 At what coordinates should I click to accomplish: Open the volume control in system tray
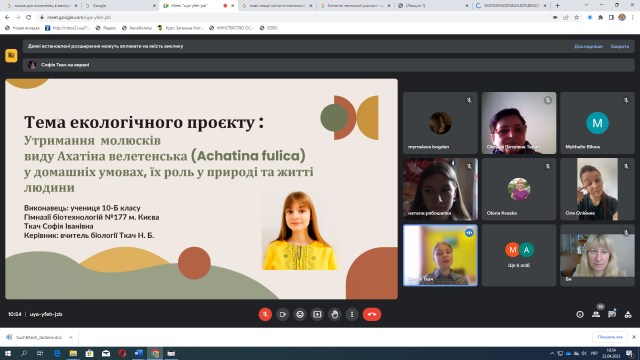[584, 353]
